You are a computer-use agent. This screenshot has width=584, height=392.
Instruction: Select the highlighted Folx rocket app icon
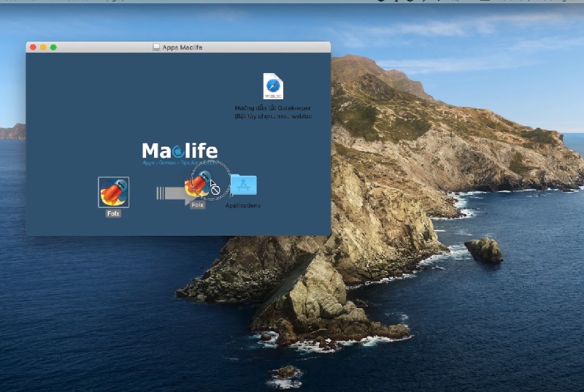(114, 192)
